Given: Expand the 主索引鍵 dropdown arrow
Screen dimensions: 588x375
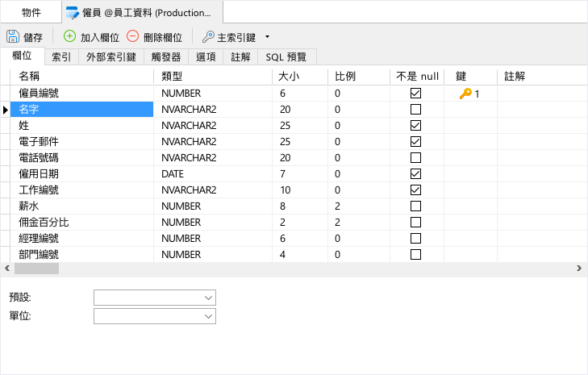Looking at the screenshot, I should click(x=267, y=37).
